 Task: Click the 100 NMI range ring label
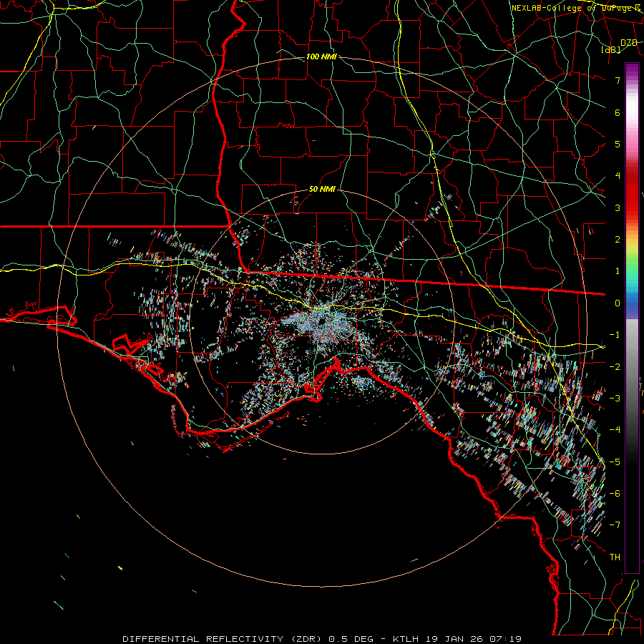tap(321, 57)
